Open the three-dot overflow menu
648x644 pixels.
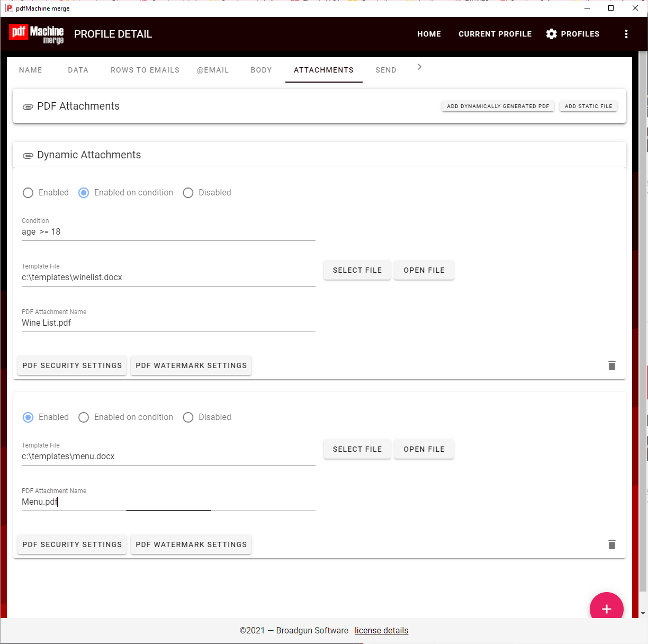click(626, 34)
